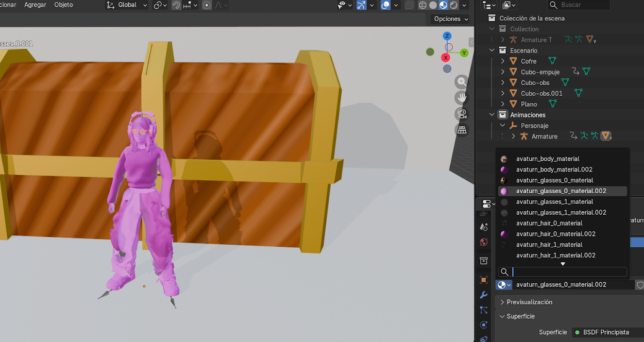Click the material search field in popup
This screenshot has width=644, height=342.
coord(569,272)
